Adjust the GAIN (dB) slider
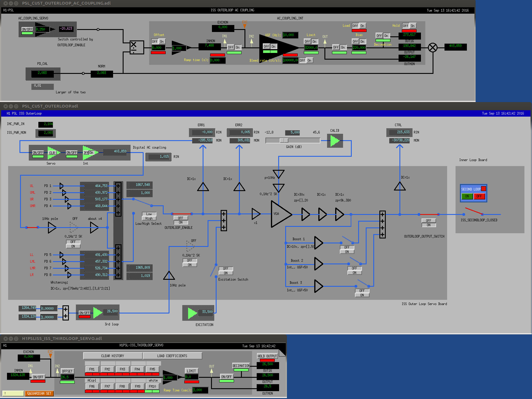This screenshot has width=532, height=399. coord(293,140)
